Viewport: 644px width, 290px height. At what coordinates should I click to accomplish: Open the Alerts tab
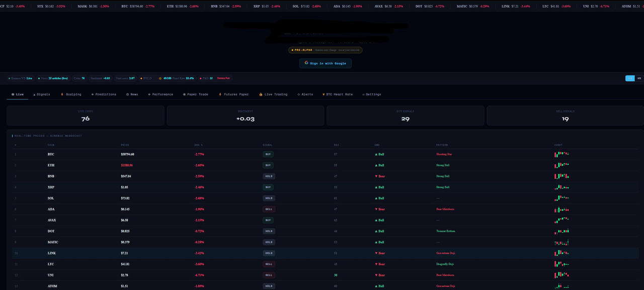pos(305,94)
